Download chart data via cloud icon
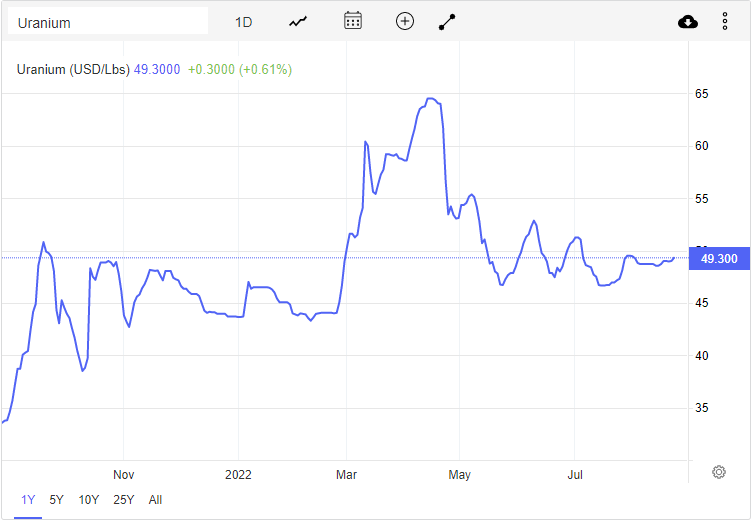 pos(688,22)
